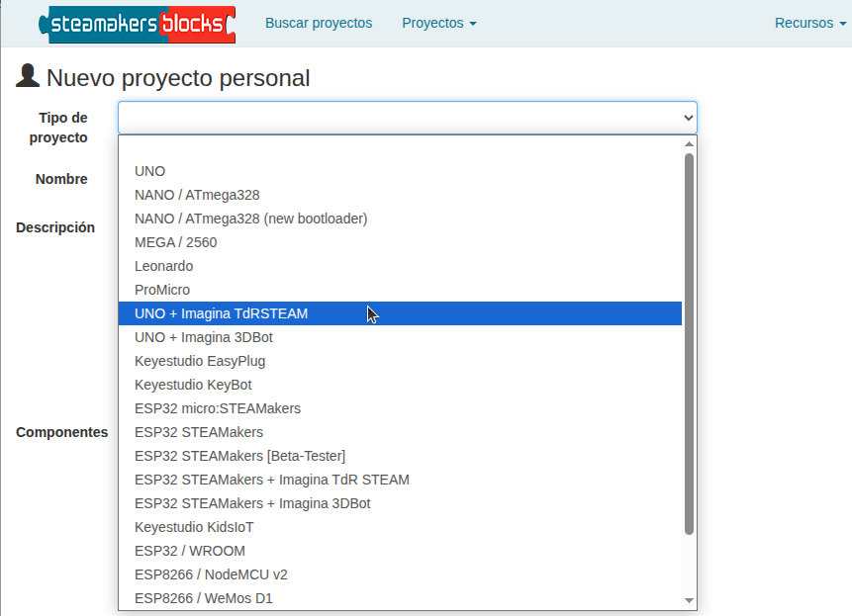Image resolution: width=852 pixels, height=616 pixels.
Task: Expand the Proyectos menu
Action: click(438, 23)
